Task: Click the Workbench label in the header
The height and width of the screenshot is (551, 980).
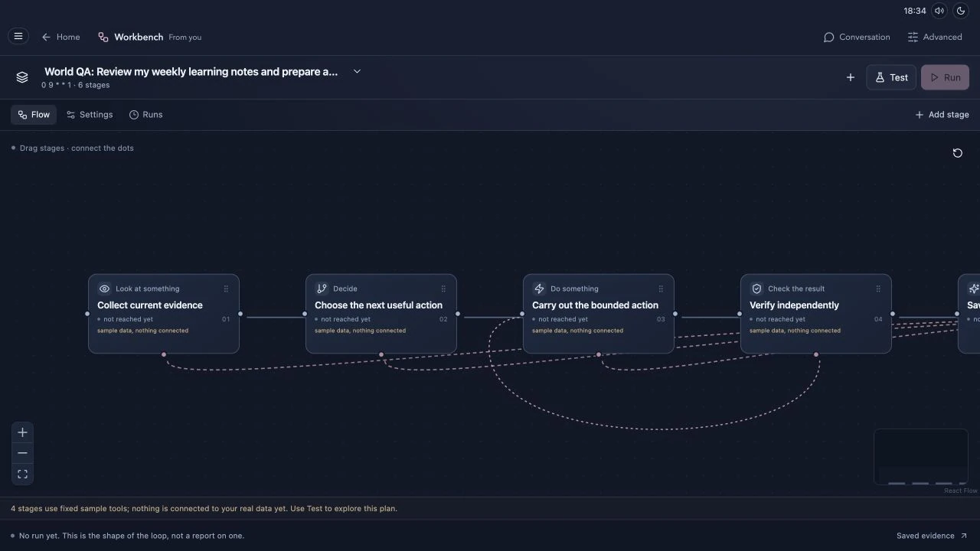Action: (x=139, y=37)
